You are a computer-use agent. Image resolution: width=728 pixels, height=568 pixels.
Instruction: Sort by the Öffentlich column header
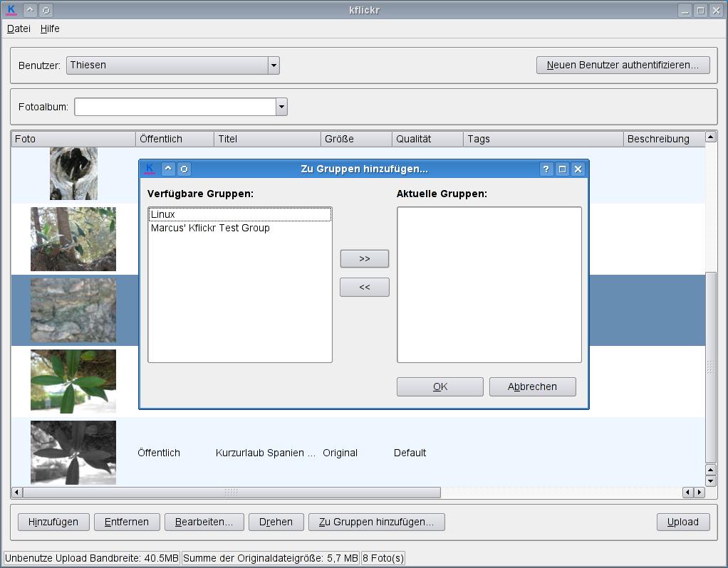[x=175, y=140]
